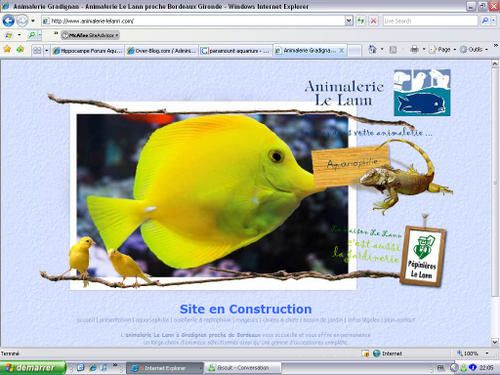
Task: Expand the tab list dropdown arrow
Action: 46,51
